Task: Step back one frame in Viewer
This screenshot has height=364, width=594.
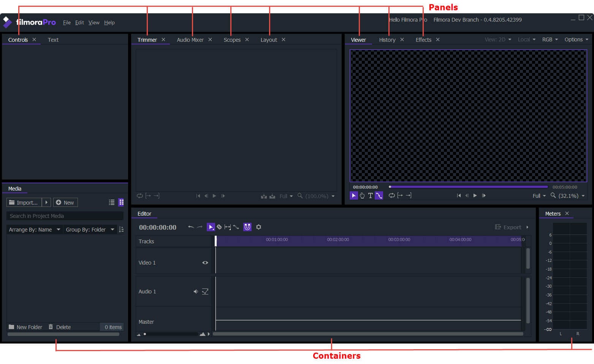Action: tap(467, 195)
